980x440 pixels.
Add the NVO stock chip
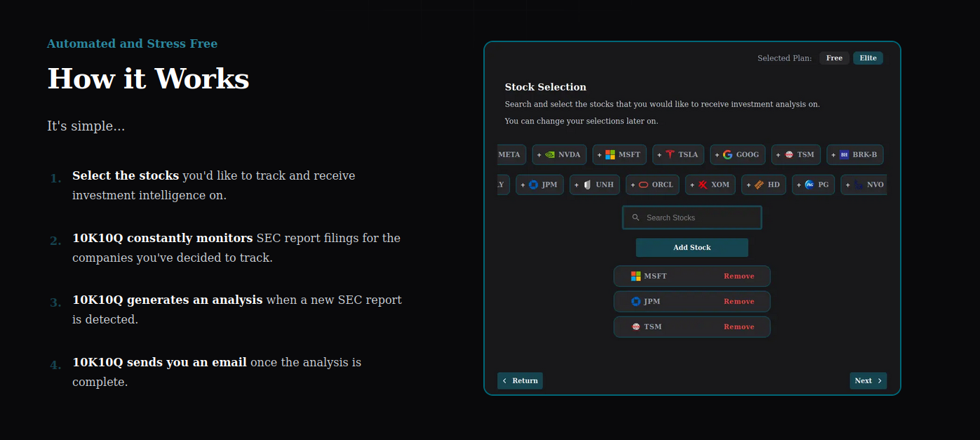pyautogui.click(x=864, y=185)
